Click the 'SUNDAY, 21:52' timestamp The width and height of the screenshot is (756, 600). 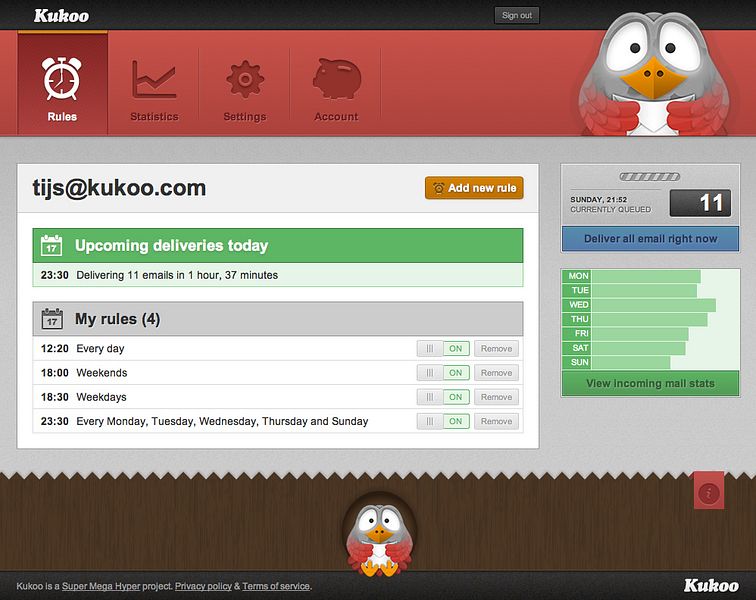pyautogui.click(x=598, y=200)
